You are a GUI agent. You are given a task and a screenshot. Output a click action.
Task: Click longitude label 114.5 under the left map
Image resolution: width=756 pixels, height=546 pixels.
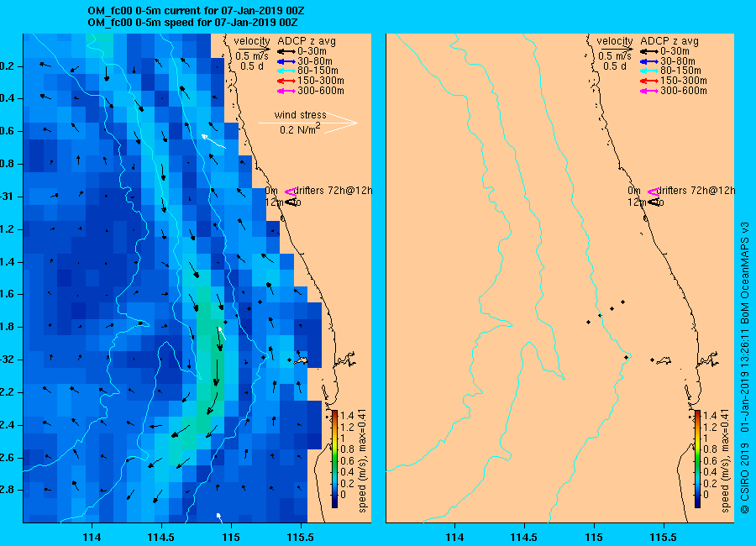click(x=161, y=537)
